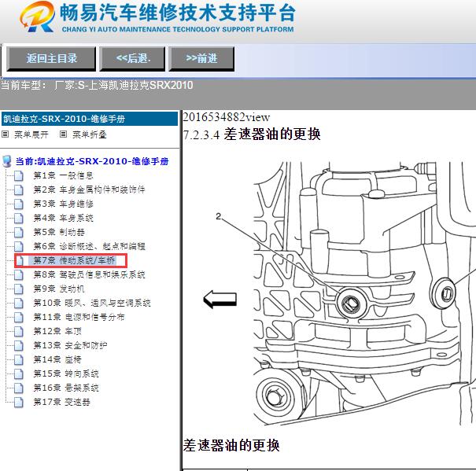This screenshot has width=476, height=471.
Task: Open 第17章 变速器
Action: pyautogui.click(x=61, y=402)
